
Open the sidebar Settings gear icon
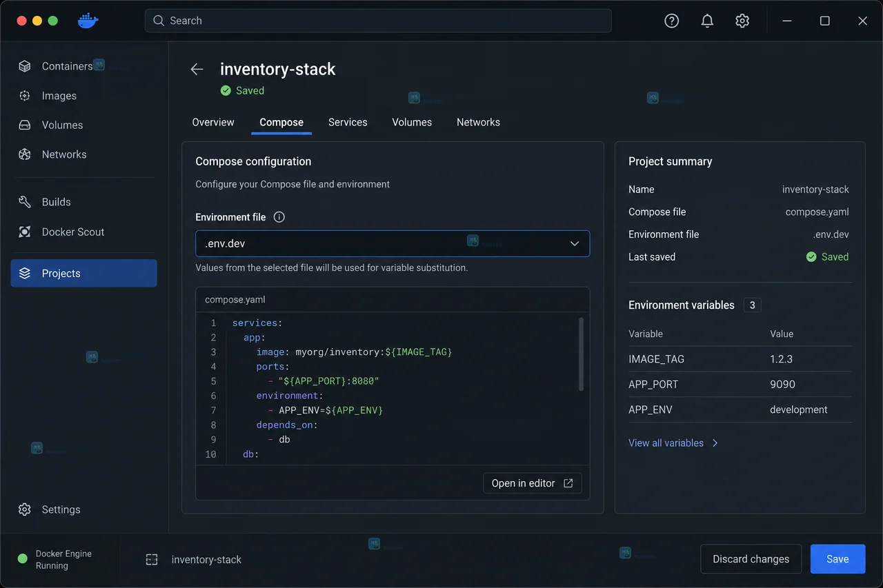coord(25,509)
